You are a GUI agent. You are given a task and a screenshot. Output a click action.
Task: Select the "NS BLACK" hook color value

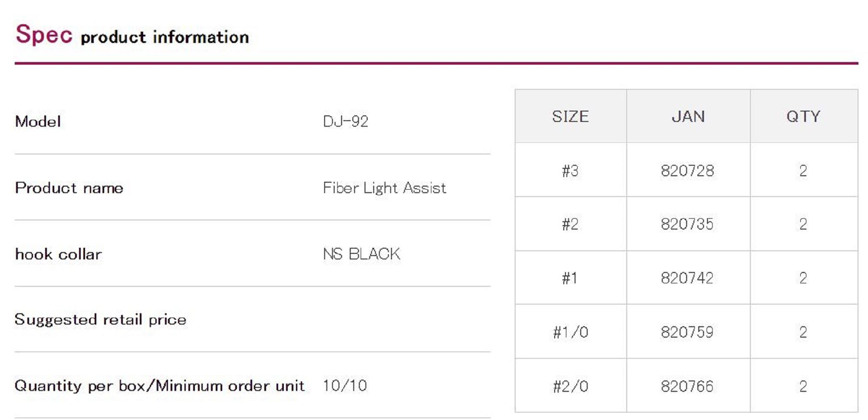[361, 254]
